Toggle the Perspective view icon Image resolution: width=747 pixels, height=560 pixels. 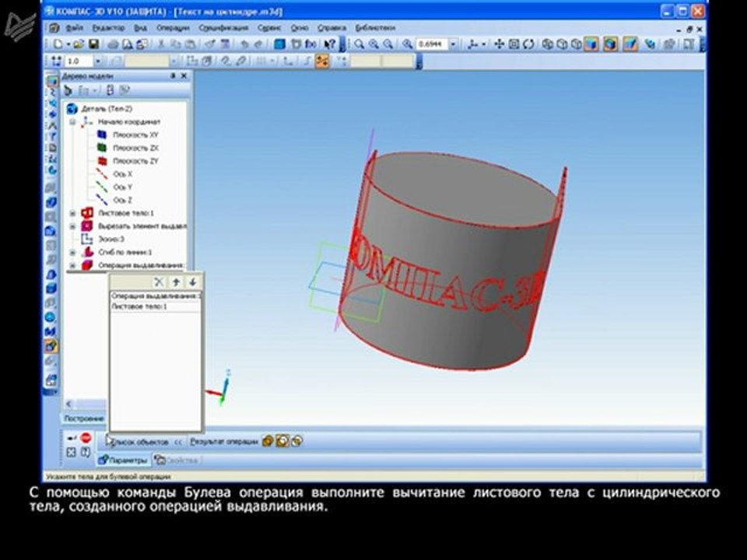pyautogui.click(x=630, y=44)
